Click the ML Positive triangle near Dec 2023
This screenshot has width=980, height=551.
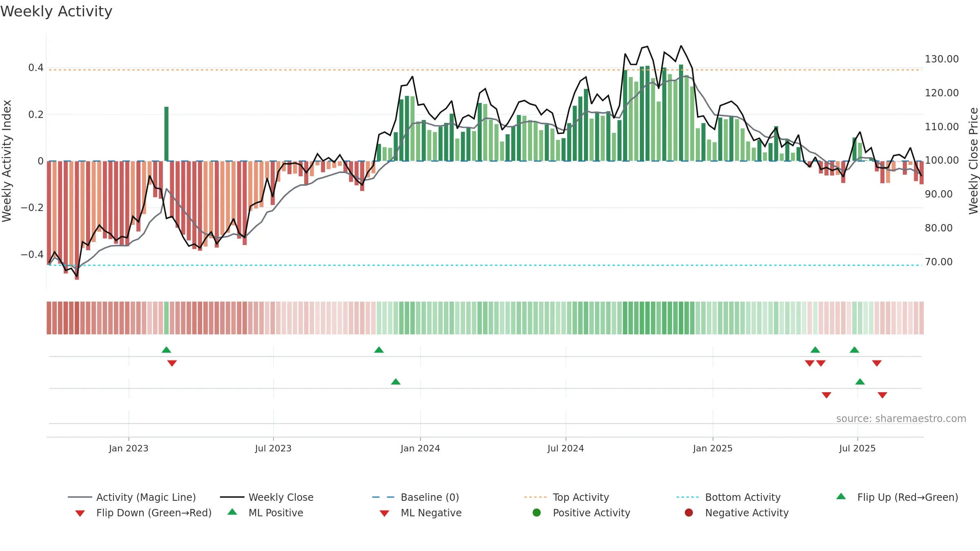pyautogui.click(x=396, y=382)
